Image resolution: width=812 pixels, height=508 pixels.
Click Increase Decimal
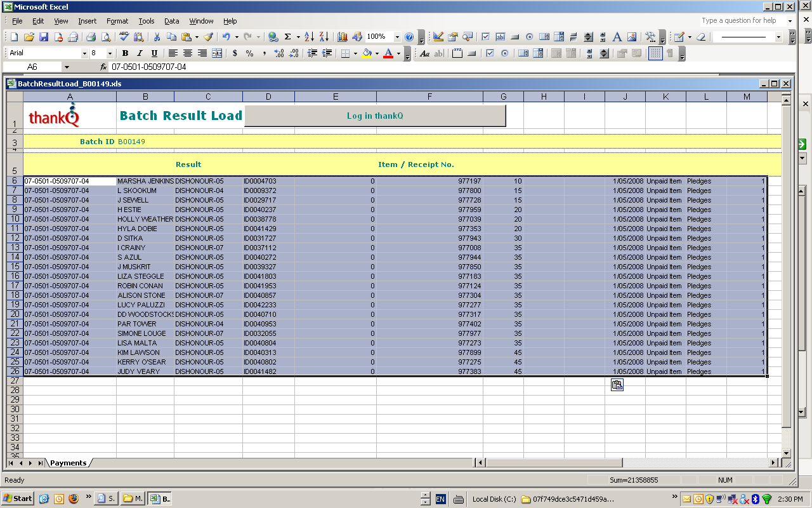coord(279,53)
